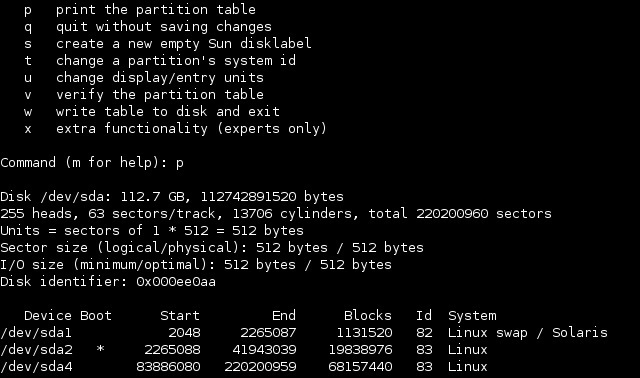Click blocks value 1131520

pos(364,333)
